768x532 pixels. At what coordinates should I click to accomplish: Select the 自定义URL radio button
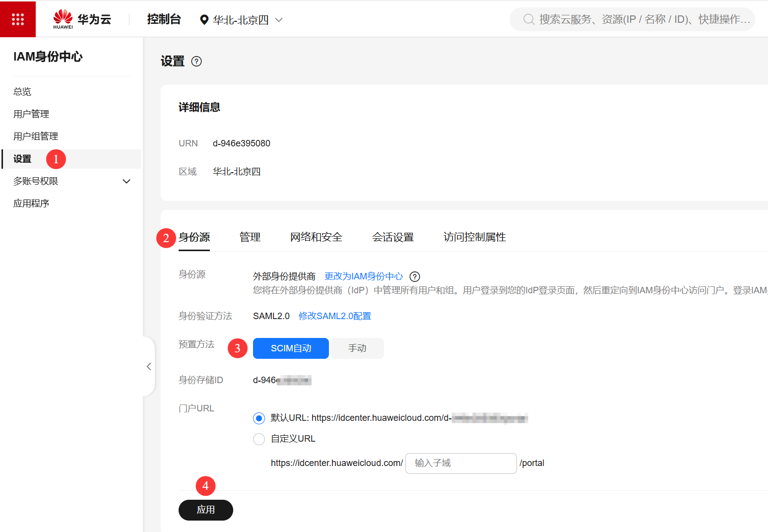(259, 439)
